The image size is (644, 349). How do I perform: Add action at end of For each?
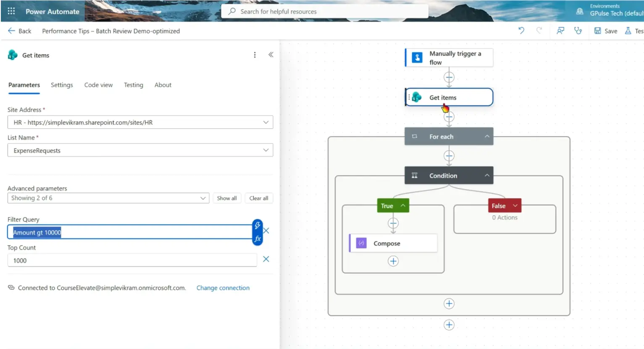(449, 304)
